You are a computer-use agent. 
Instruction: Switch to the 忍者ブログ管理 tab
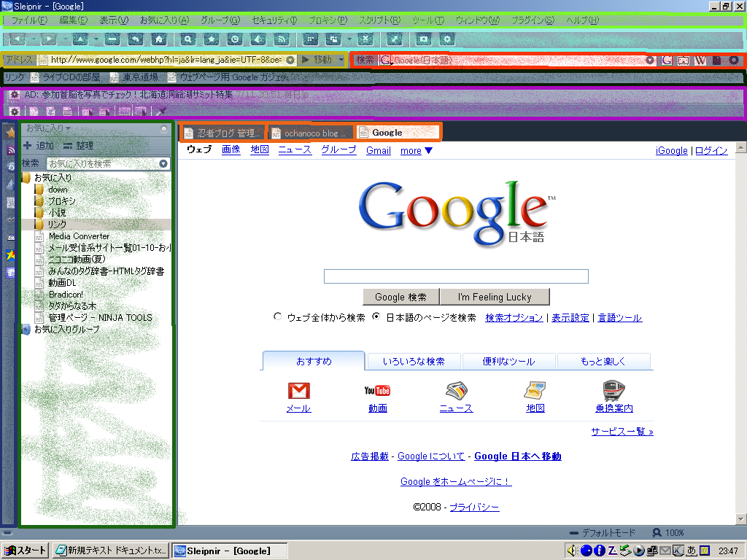click(224, 133)
